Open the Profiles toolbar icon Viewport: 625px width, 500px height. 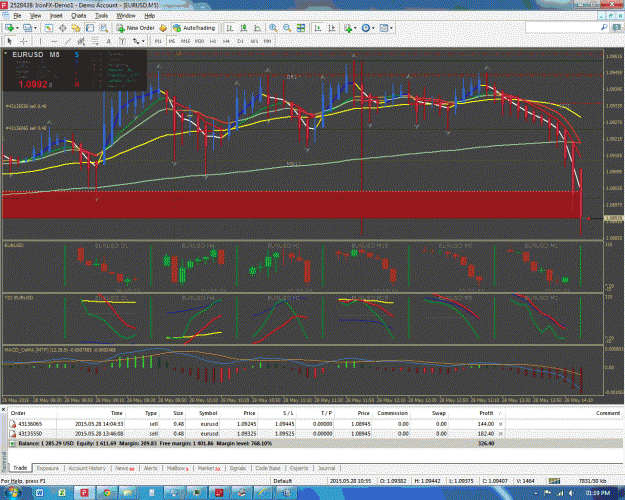point(27,28)
